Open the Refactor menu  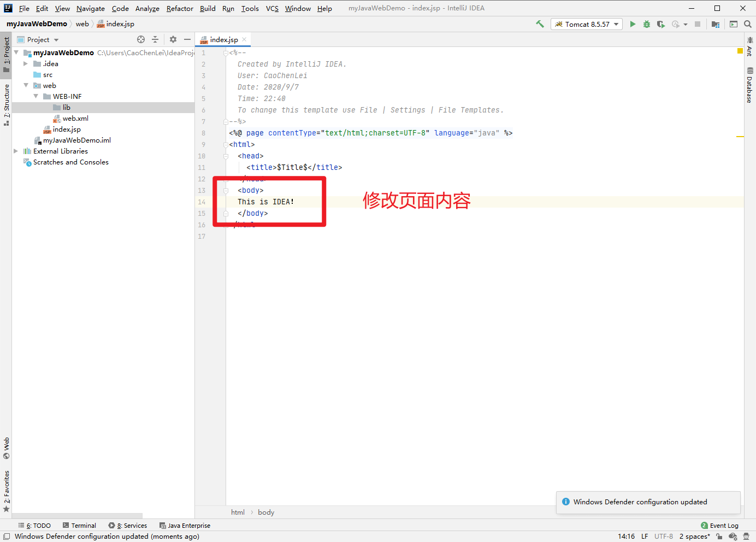point(180,8)
